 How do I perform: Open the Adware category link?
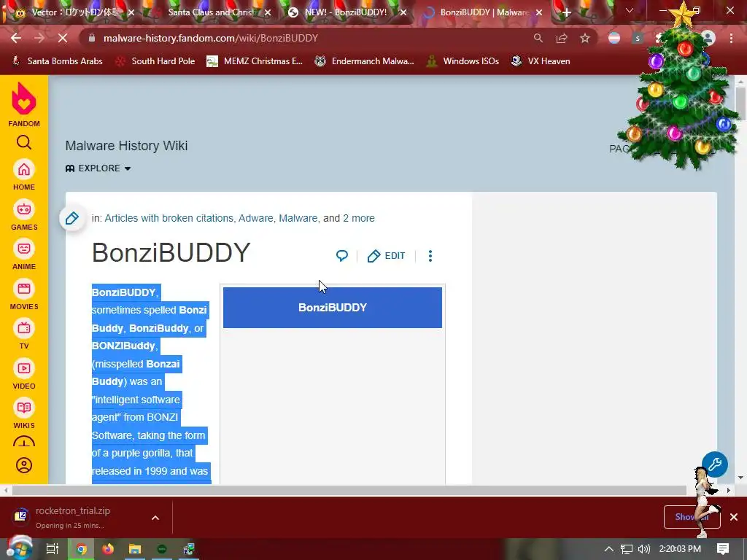click(256, 218)
